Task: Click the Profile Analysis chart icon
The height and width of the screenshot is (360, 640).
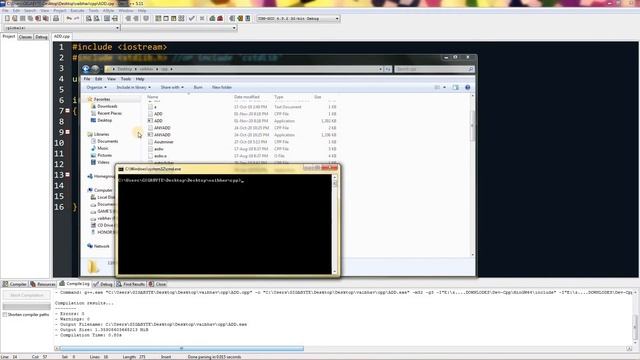Action: pyautogui.click(x=212, y=18)
